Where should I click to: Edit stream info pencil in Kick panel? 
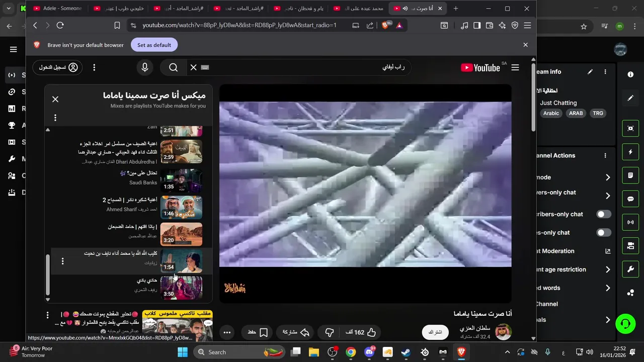590,72
